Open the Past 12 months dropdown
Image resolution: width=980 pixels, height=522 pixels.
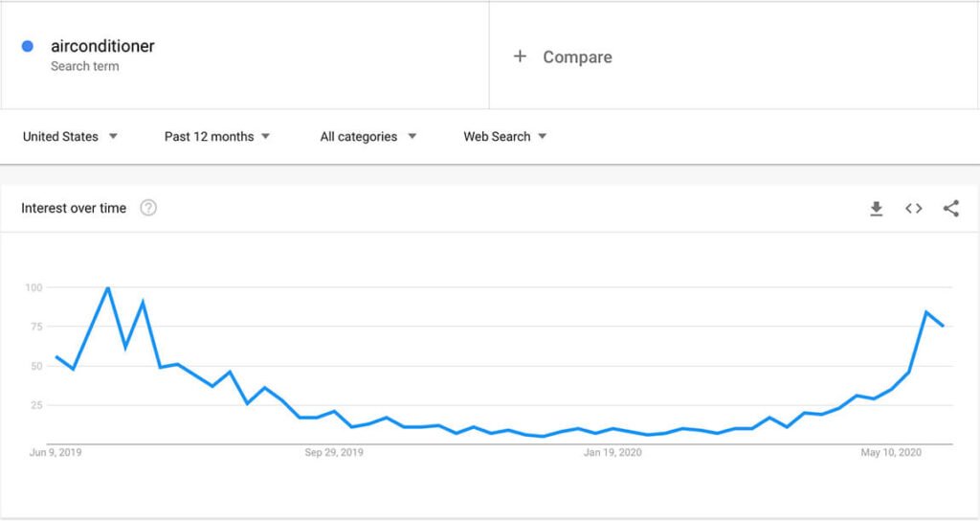pyautogui.click(x=217, y=136)
